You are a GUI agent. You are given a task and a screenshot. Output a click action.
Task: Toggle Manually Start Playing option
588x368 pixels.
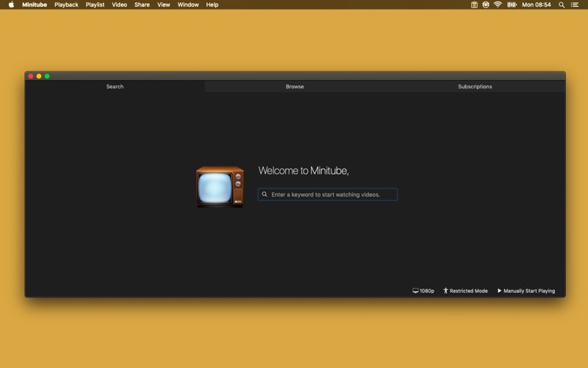click(526, 291)
